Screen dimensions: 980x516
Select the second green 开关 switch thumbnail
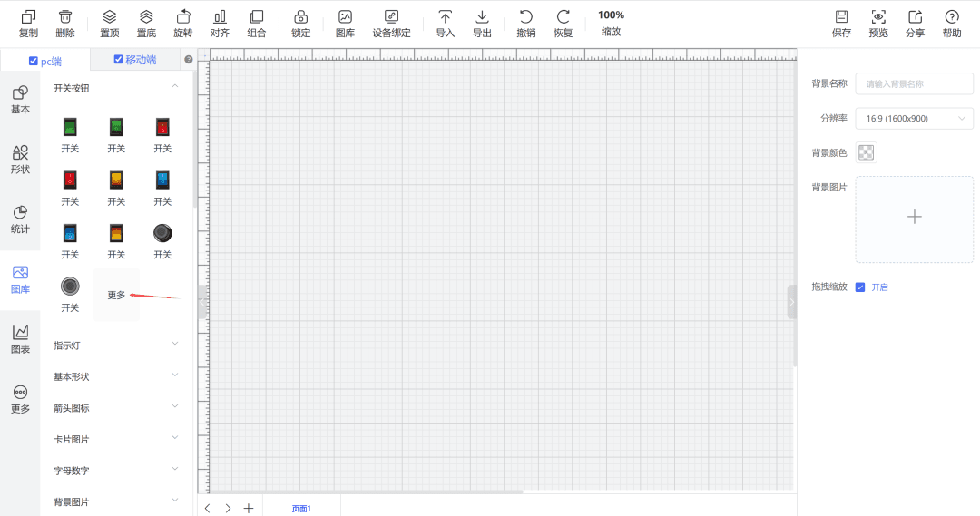point(116,127)
